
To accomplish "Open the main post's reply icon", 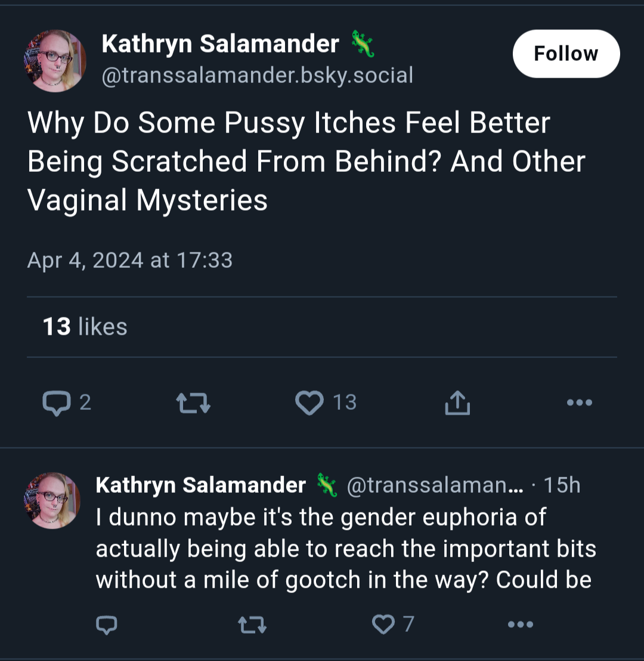I will click(x=57, y=403).
